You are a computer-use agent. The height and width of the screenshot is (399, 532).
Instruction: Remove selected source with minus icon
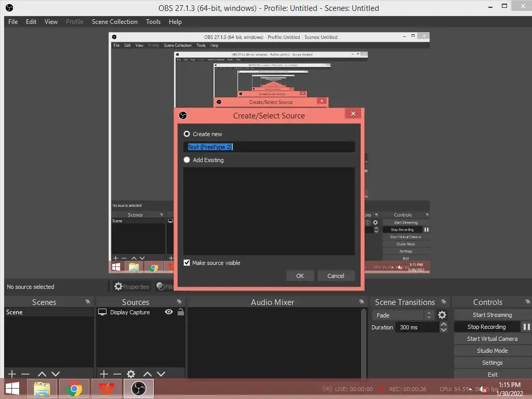(117, 374)
